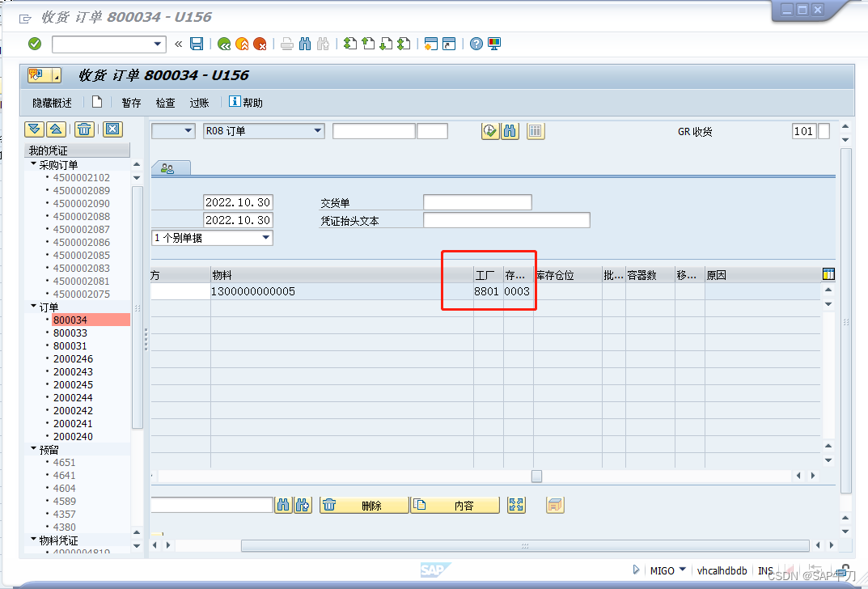Click the 物料 column header

pyautogui.click(x=341, y=275)
